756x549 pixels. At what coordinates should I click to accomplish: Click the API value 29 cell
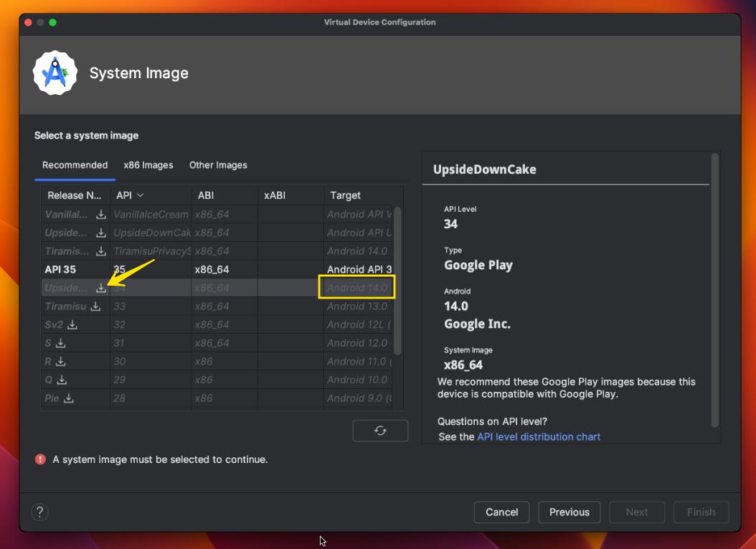[151, 380]
